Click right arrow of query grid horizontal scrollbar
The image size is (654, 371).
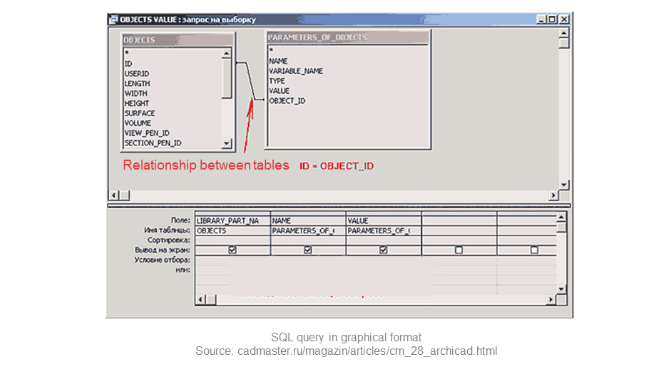[x=551, y=299]
